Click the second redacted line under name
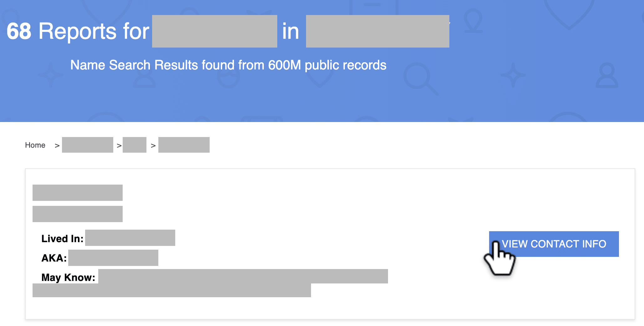 point(78,214)
